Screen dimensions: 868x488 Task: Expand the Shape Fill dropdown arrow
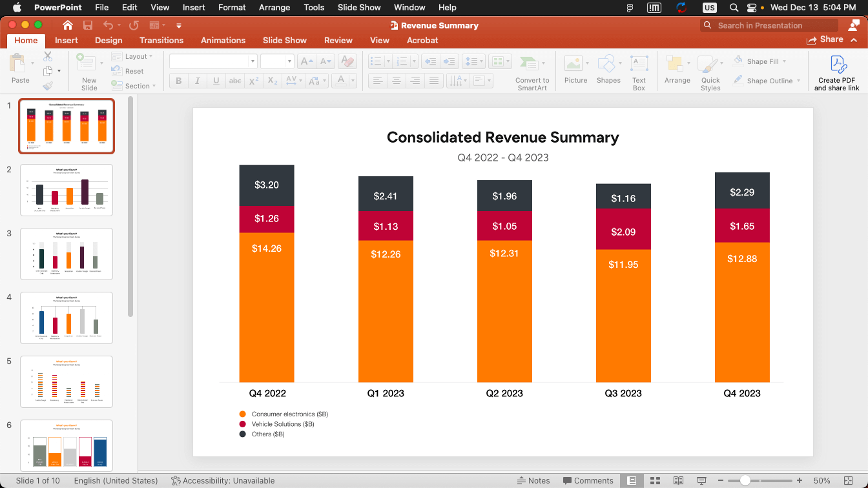[x=785, y=62]
